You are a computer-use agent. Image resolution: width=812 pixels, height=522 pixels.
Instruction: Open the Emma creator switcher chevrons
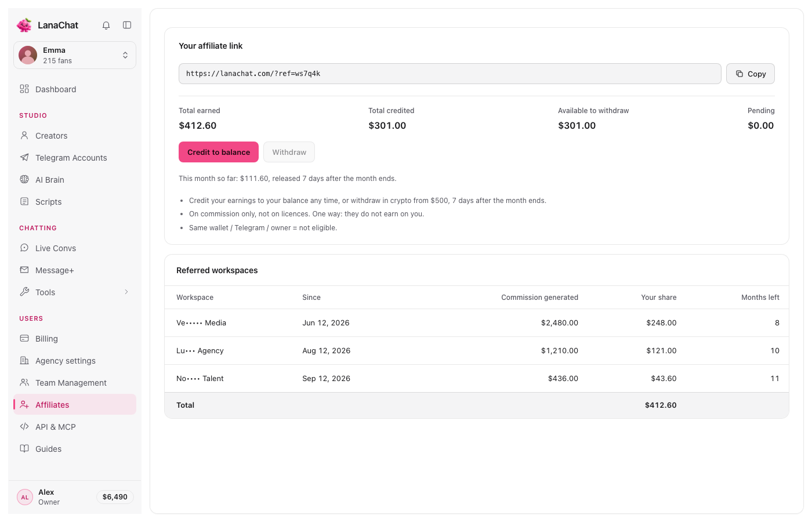(125, 55)
